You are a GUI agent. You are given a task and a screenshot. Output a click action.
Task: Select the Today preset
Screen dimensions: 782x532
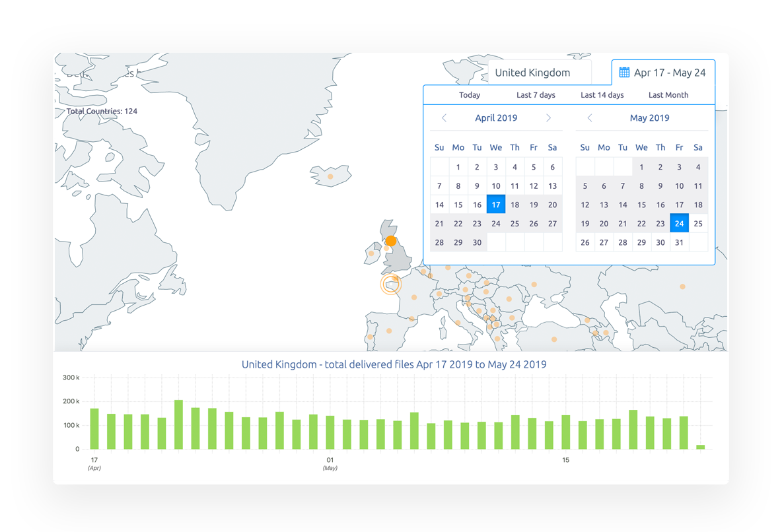[x=470, y=95]
